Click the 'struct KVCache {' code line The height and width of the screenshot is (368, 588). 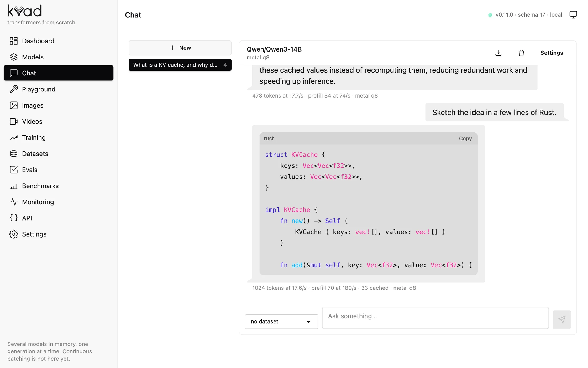coord(295,155)
